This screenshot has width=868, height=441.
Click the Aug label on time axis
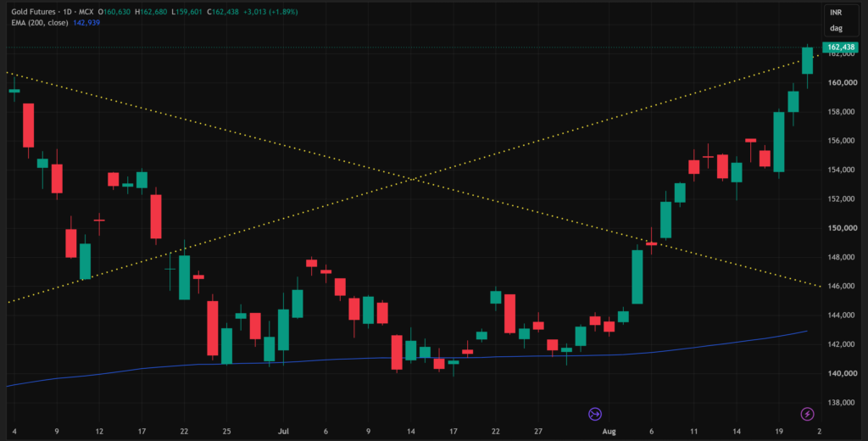pos(609,431)
